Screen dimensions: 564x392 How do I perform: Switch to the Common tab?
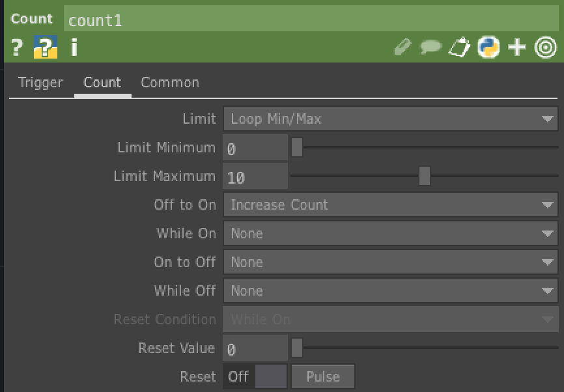point(170,83)
